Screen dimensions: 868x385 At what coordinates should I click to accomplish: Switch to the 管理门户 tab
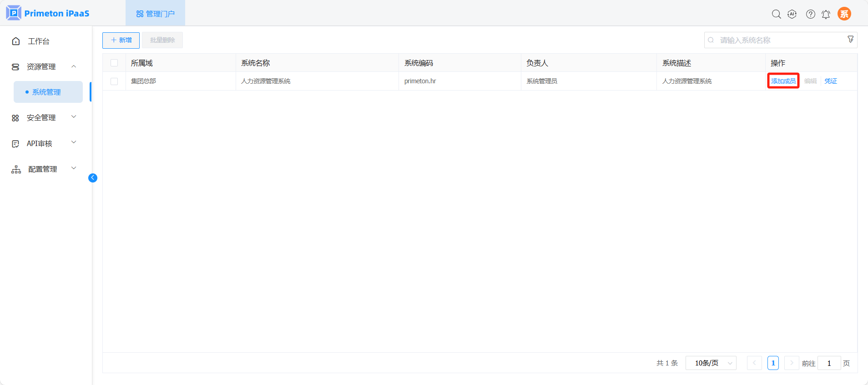pyautogui.click(x=155, y=14)
